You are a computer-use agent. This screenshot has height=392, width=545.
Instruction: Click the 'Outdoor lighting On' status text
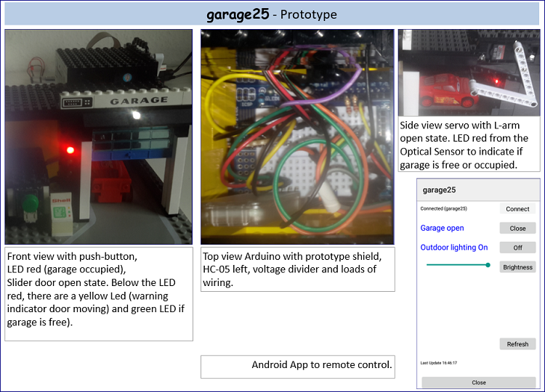tap(454, 248)
